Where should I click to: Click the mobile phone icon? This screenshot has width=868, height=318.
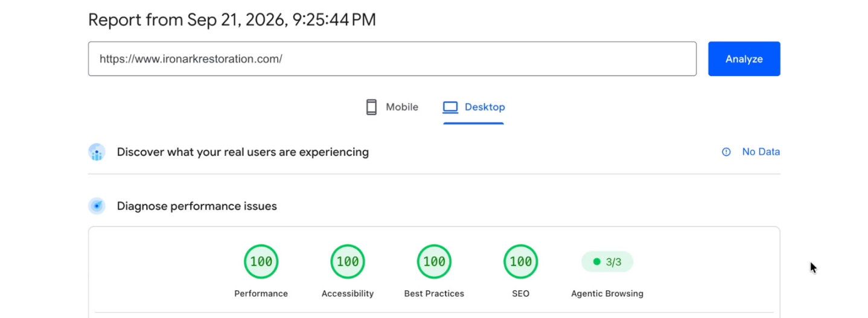tap(371, 107)
